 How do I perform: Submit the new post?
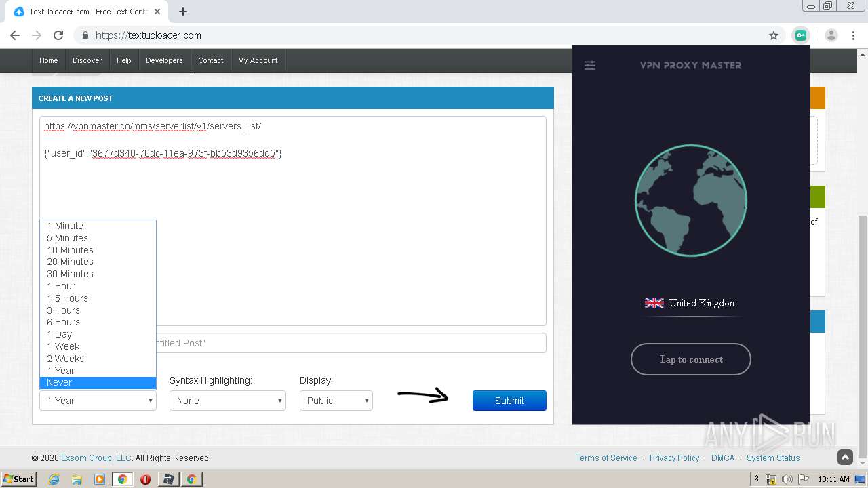pyautogui.click(x=509, y=401)
